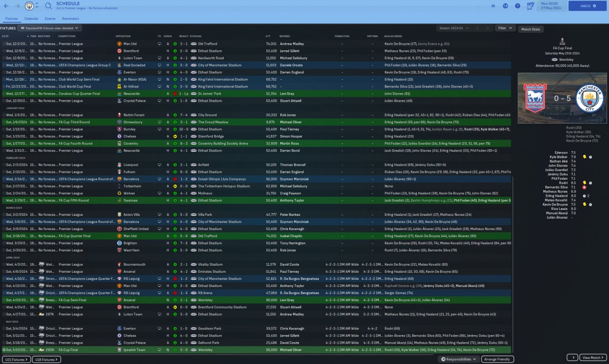Select the radio circle on the Aston Villa 3/2 row
The height and width of the screenshot is (364, 609).
[x=4, y=215]
